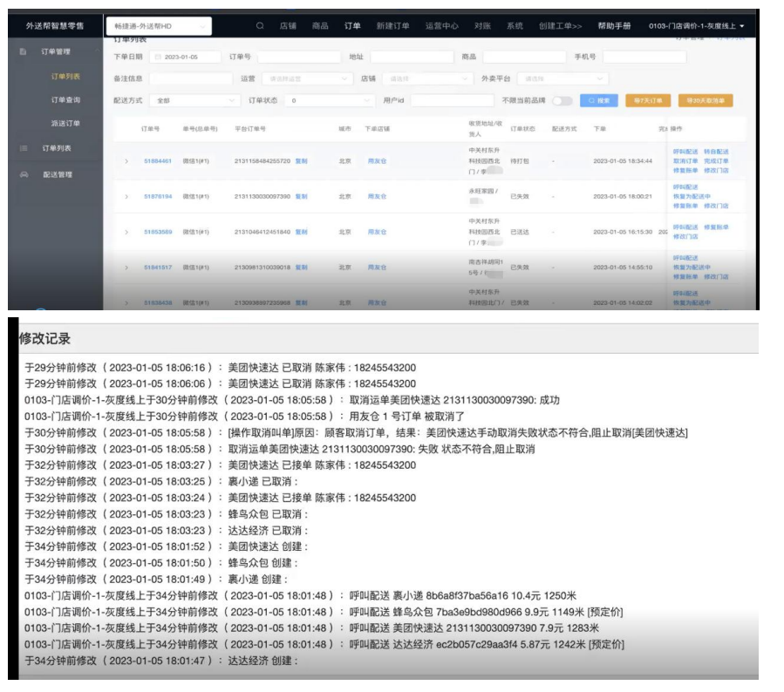The image size is (784, 692).
Task: Open order number link 51884461
Action: pyautogui.click(x=158, y=161)
